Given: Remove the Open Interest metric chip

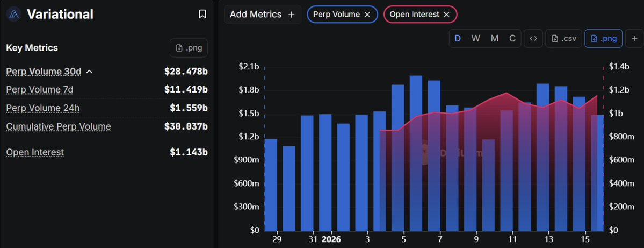Looking at the screenshot, I should [446, 15].
